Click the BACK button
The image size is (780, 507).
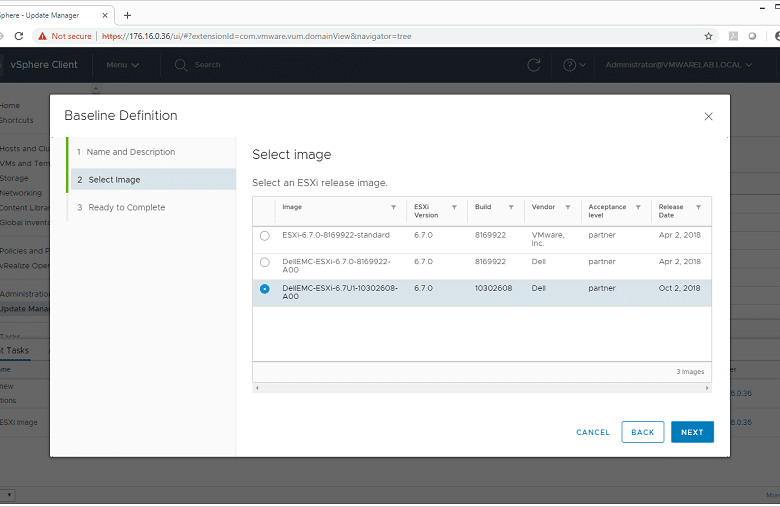click(643, 432)
